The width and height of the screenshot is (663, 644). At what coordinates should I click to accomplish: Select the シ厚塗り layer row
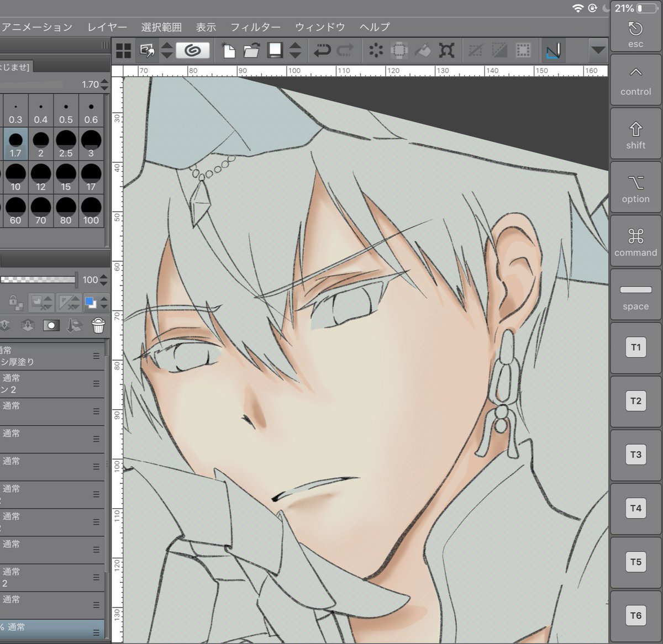(x=52, y=356)
